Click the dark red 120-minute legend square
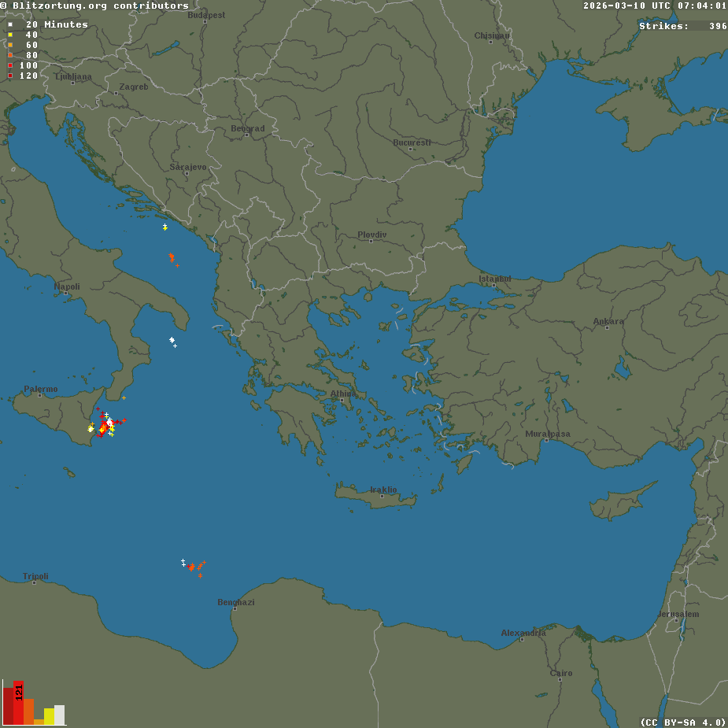 [10, 76]
